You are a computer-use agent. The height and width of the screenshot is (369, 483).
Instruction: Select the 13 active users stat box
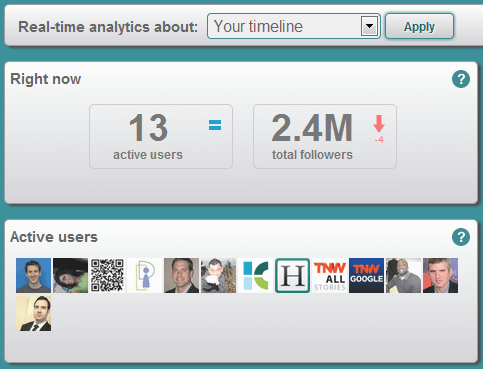(x=161, y=136)
